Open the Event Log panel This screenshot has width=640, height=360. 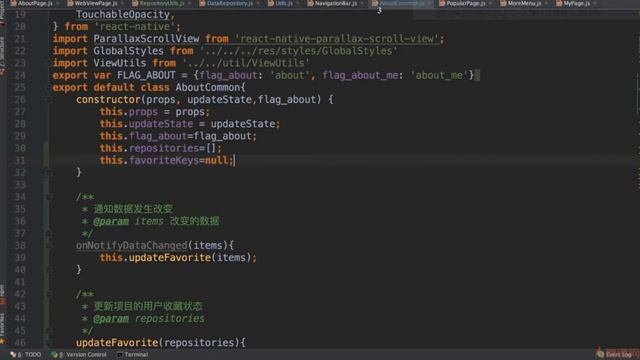tap(615, 354)
